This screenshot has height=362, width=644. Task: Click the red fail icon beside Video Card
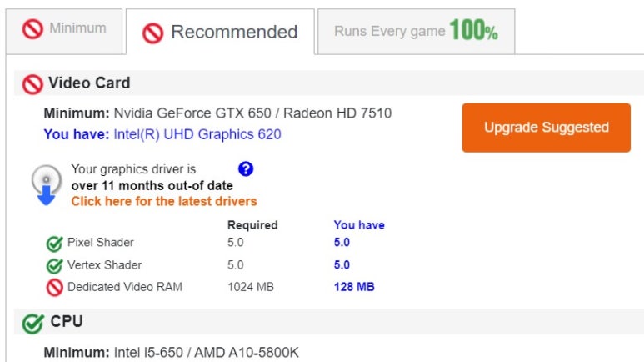pyautogui.click(x=32, y=83)
